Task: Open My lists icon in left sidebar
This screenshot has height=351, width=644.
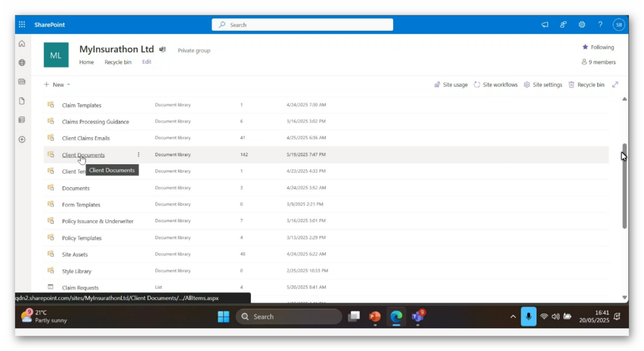Action: pyautogui.click(x=22, y=120)
